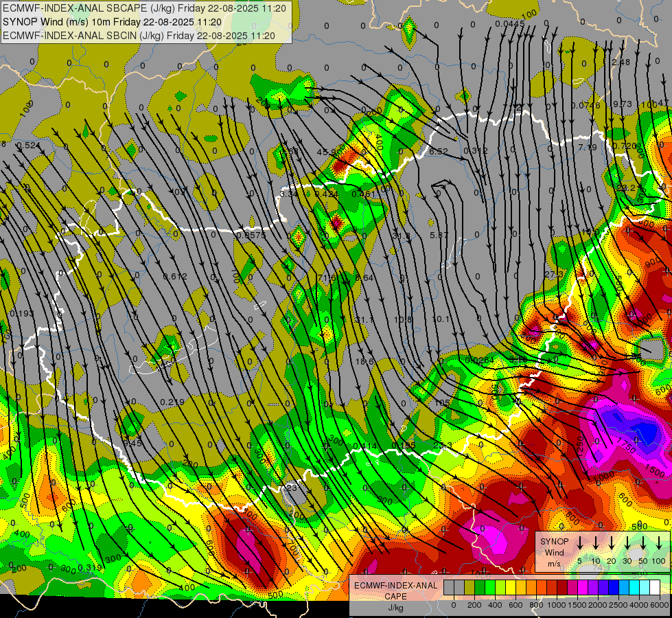Click the 0.524 value on the map
The width and height of the screenshot is (672, 618).
click(29, 146)
